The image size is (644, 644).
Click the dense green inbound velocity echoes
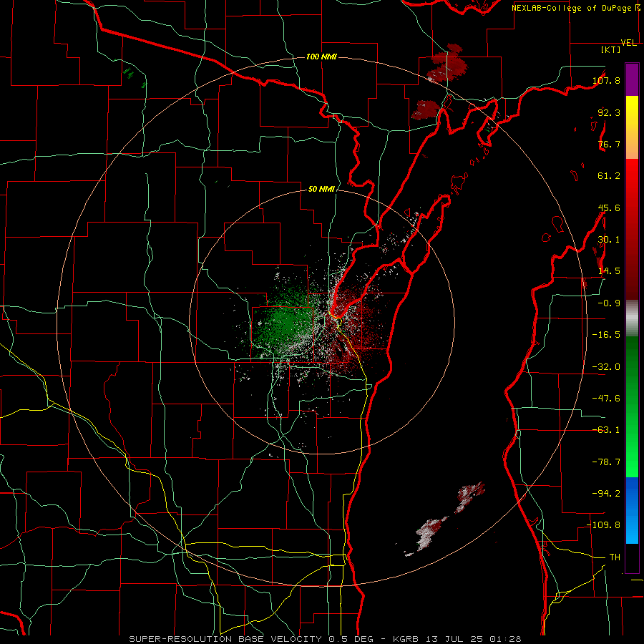click(286, 323)
